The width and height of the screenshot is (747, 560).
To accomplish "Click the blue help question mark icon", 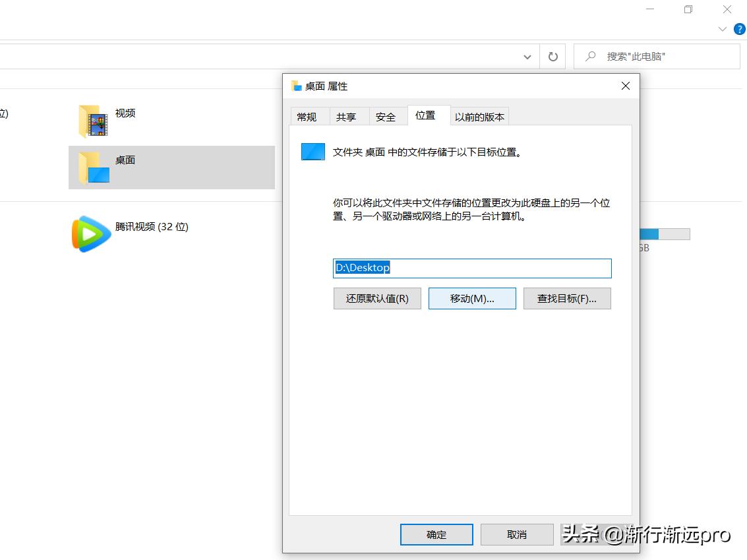I will 739,30.
